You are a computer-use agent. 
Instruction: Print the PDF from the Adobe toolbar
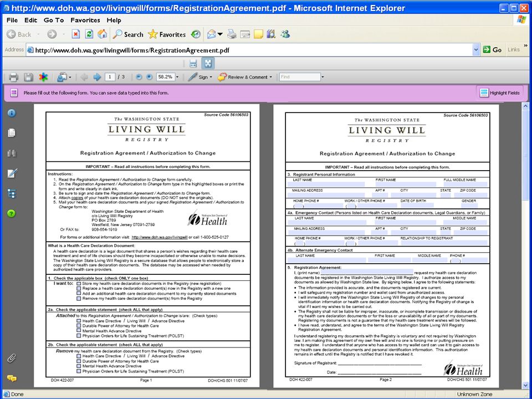coord(13,78)
